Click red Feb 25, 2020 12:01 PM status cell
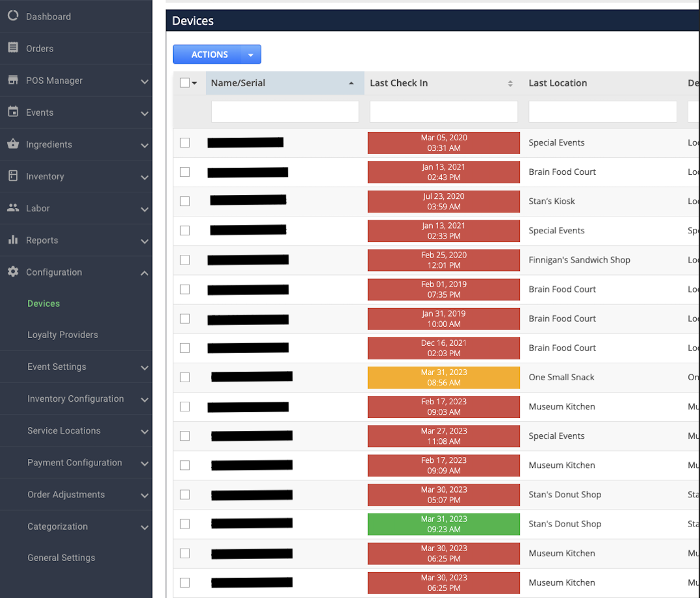 (444, 260)
